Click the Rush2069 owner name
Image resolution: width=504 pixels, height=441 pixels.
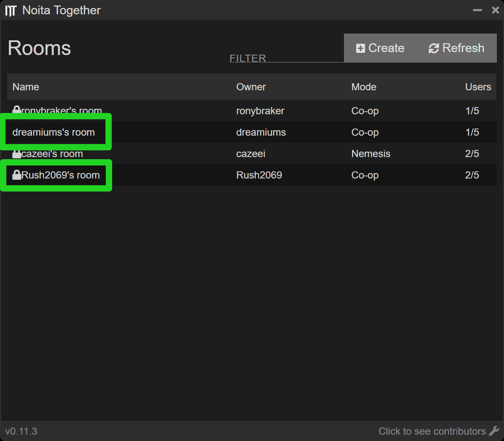pyautogui.click(x=259, y=175)
